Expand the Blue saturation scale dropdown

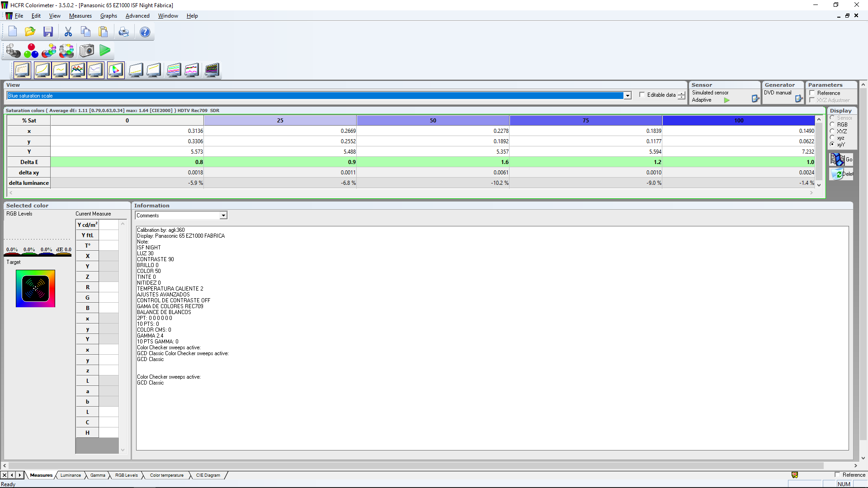[x=627, y=96]
